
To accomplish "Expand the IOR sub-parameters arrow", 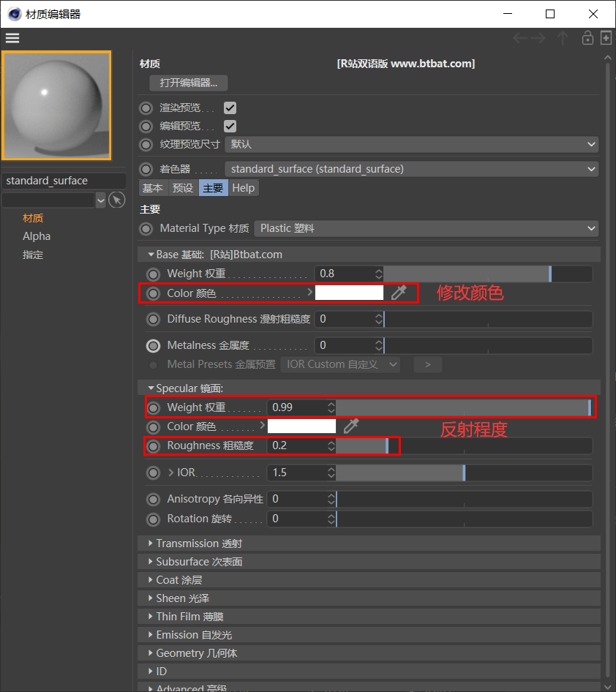I will [x=170, y=473].
